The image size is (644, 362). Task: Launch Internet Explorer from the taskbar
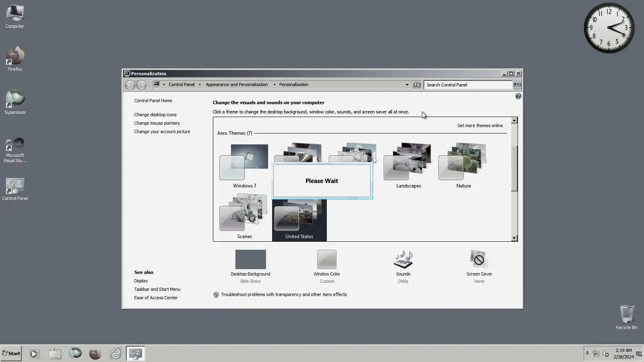click(x=116, y=354)
